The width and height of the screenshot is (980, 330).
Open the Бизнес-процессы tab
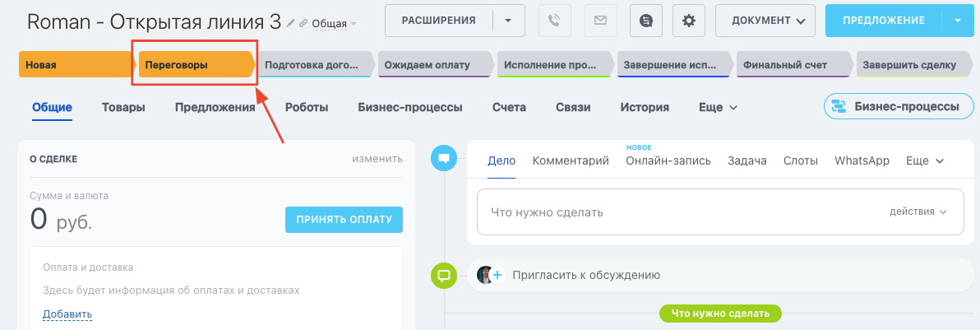410,107
